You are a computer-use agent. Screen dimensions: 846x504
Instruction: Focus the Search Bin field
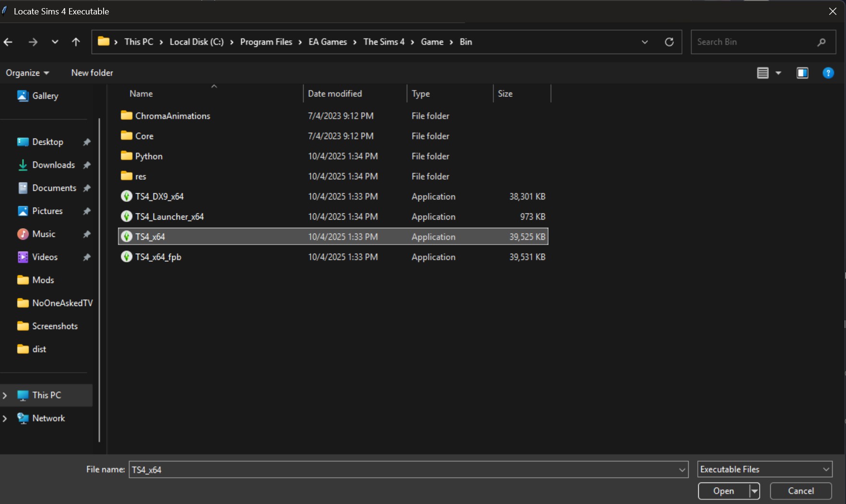763,42
